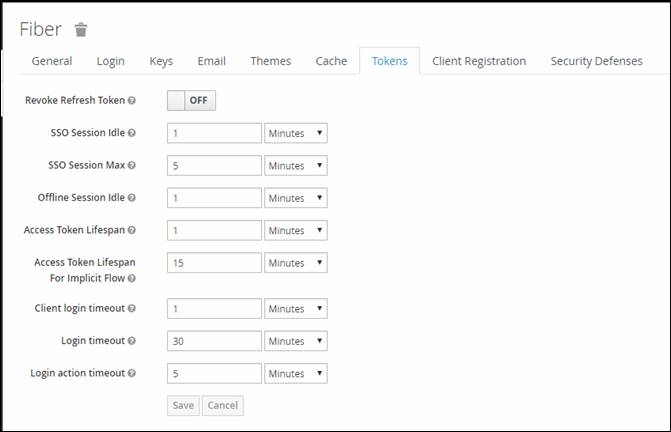Click the Cancel button
The image size is (671, 432).
[223, 405]
